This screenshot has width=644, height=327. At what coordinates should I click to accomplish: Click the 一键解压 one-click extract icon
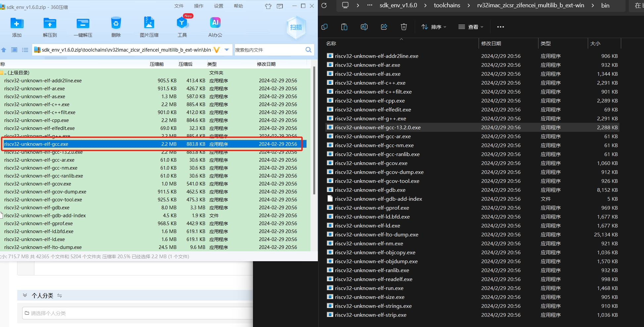coord(83,24)
